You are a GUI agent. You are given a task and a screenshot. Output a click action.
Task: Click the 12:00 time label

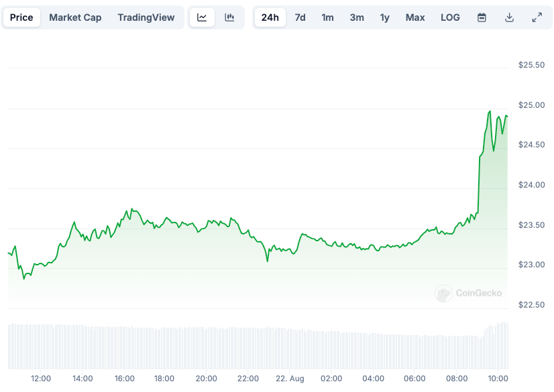(41, 379)
